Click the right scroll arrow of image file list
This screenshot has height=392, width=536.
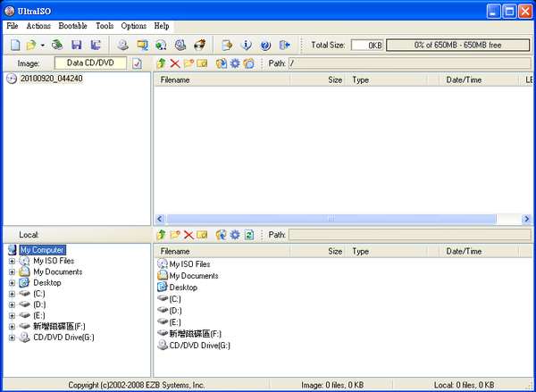526,219
